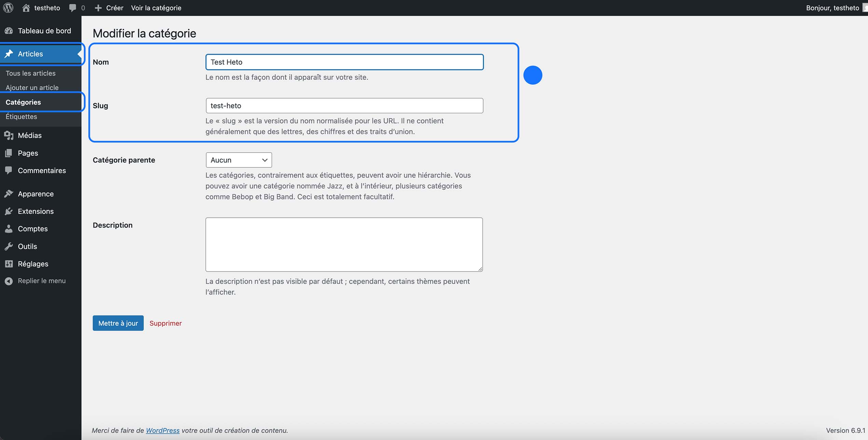The width and height of the screenshot is (868, 440).
Task: Open the testheto site home icon
Action: [26, 8]
